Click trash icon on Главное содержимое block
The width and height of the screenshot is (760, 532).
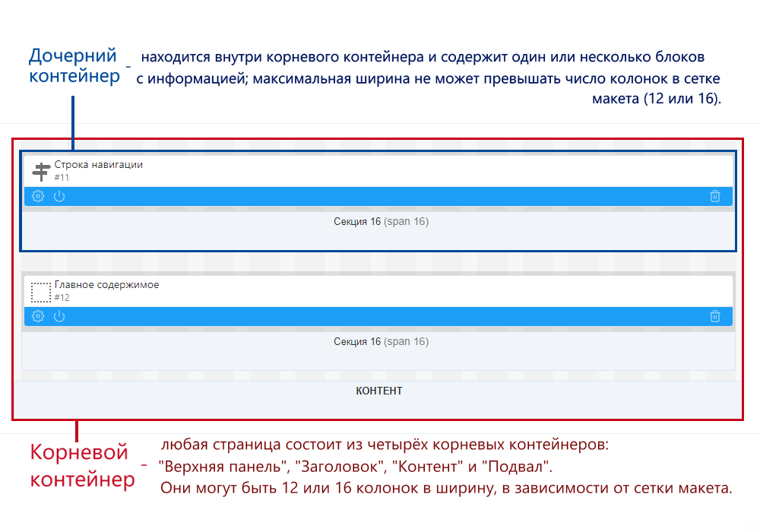(x=714, y=316)
